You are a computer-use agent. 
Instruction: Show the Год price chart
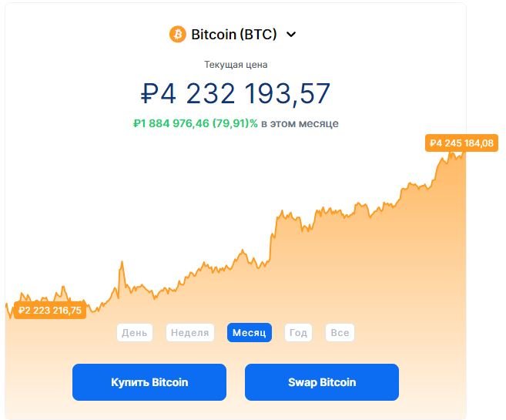click(298, 332)
